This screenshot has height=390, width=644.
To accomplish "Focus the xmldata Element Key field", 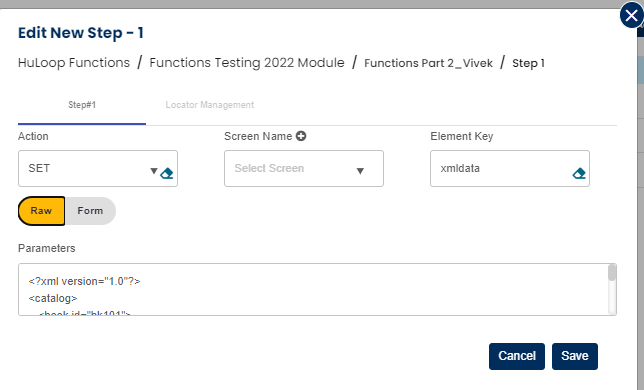I will click(510, 168).
